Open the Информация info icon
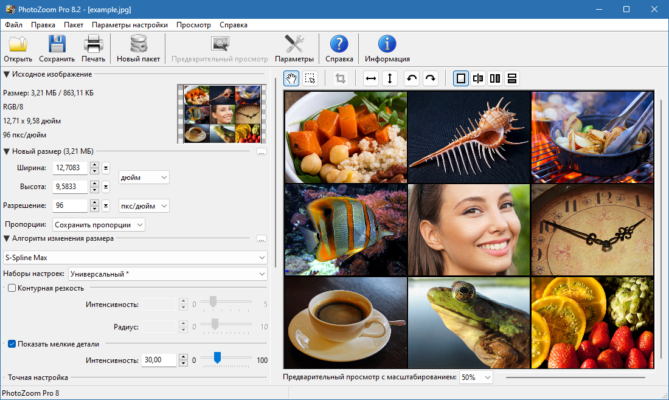669x400 pixels. (387, 44)
